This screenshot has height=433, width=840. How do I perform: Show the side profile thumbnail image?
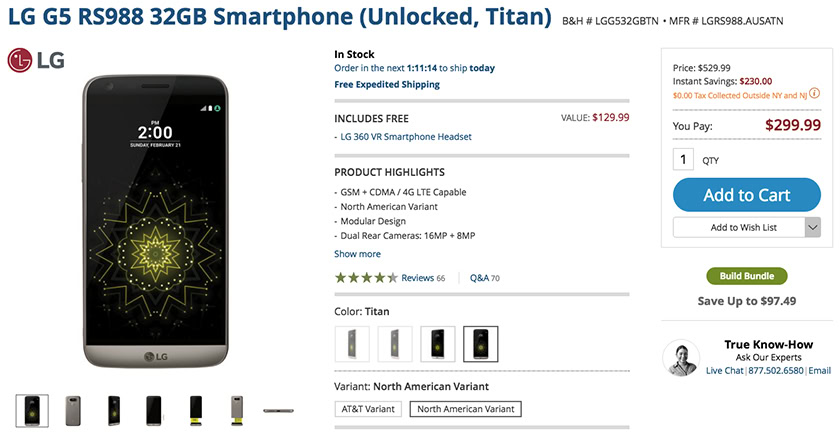tap(279, 409)
